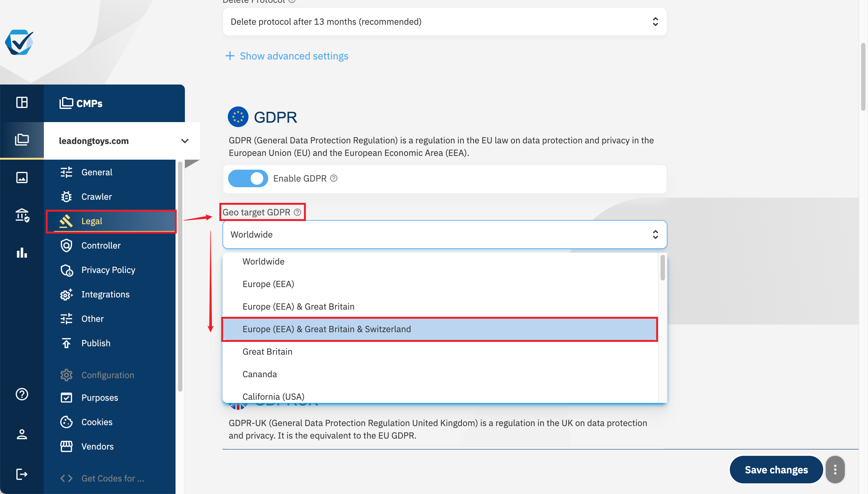Click Show advanced settings link
This screenshot has height=494, width=868.
294,56
